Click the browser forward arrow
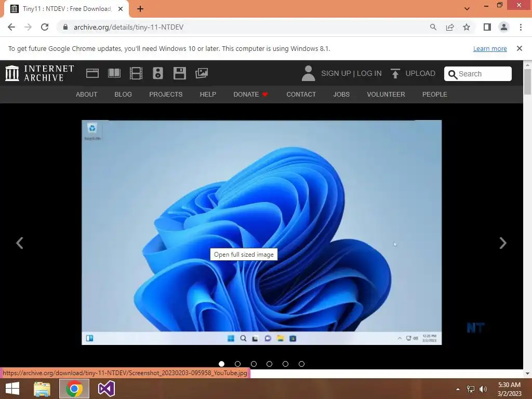Screen dimensions: 532x399 28,27
